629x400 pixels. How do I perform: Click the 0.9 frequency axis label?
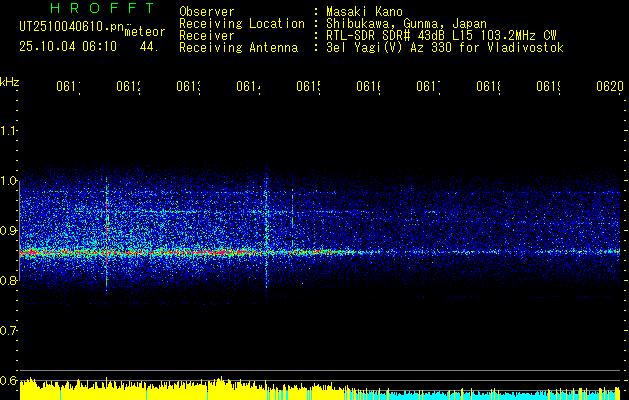pyautogui.click(x=8, y=230)
